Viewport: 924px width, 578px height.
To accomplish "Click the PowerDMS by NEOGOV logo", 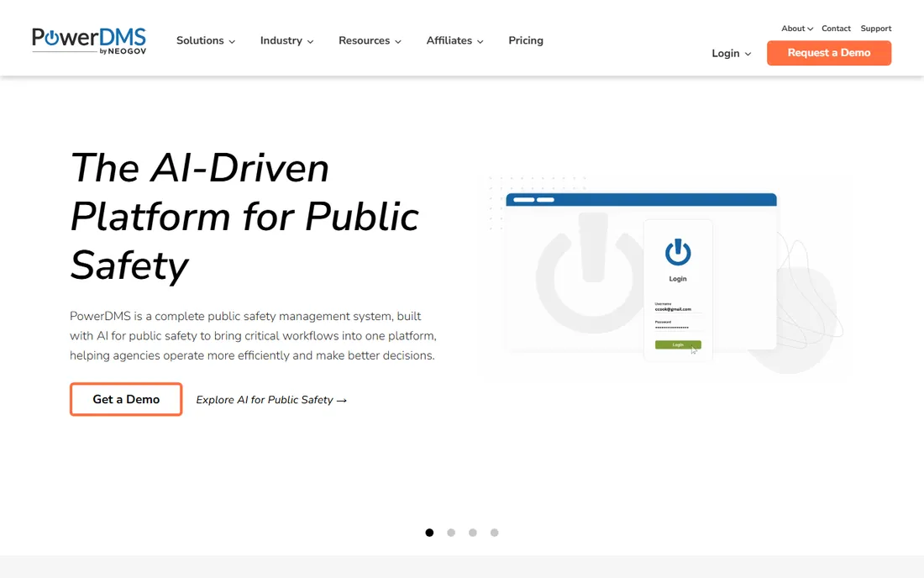I will [89, 41].
